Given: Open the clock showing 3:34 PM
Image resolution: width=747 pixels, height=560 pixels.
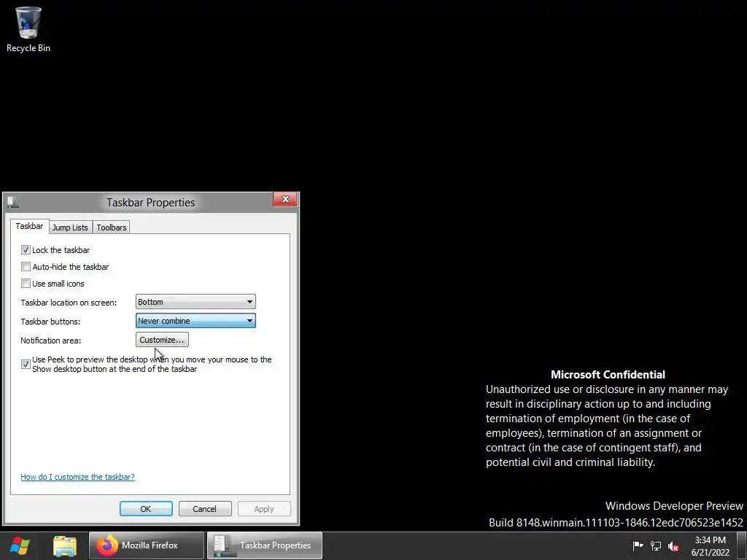Looking at the screenshot, I should [x=710, y=545].
